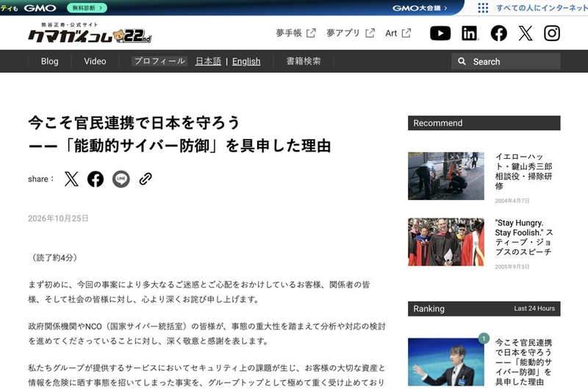The height and width of the screenshot is (392, 588).
Task: Click すべての人にインターネット link
Action: point(542,8)
